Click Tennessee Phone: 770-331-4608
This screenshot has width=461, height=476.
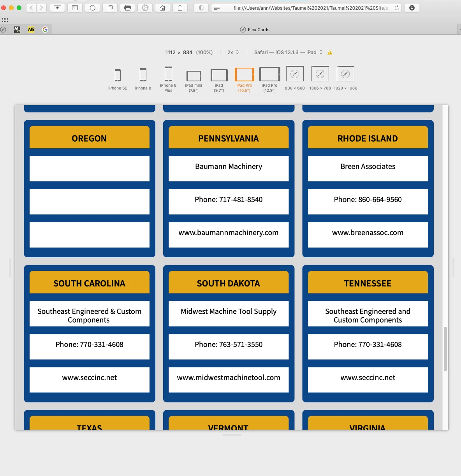(x=368, y=345)
